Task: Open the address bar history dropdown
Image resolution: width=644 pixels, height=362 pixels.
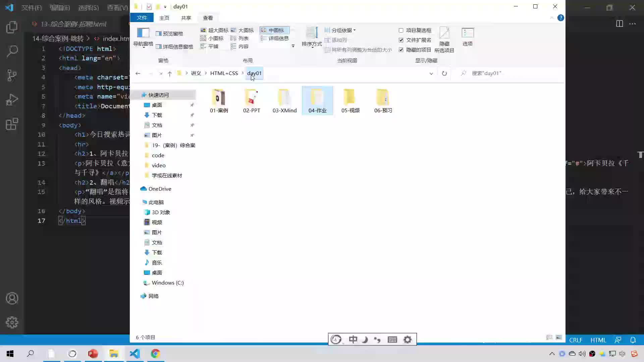Action: [431, 73]
